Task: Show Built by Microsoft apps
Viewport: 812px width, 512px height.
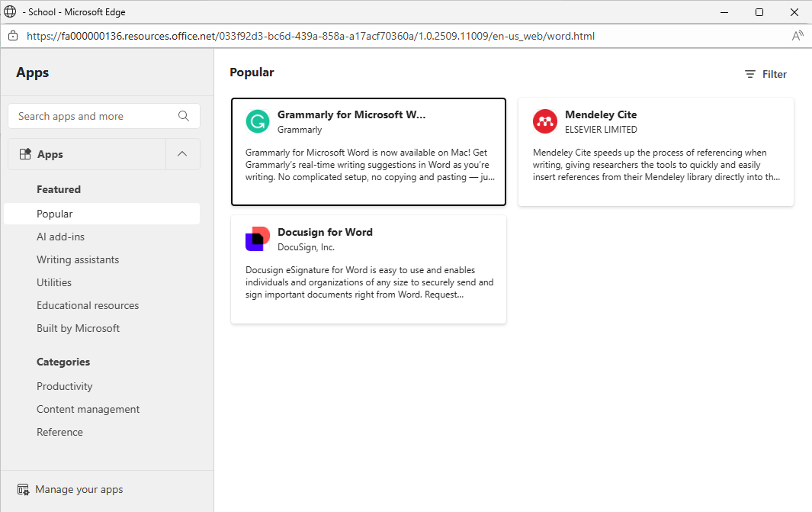Action: point(78,329)
